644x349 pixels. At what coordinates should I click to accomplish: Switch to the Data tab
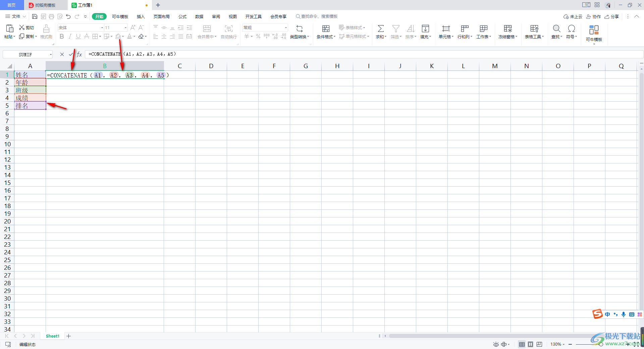tap(199, 16)
